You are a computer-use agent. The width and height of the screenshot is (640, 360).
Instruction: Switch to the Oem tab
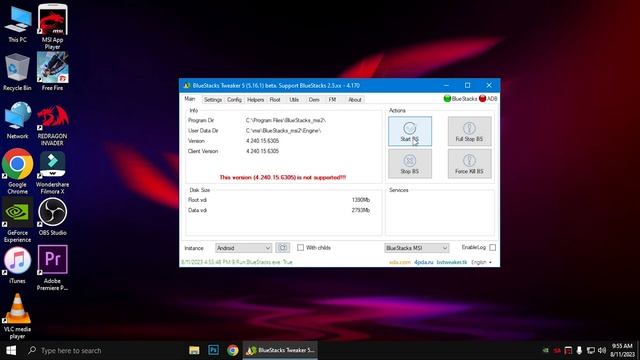point(314,100)
